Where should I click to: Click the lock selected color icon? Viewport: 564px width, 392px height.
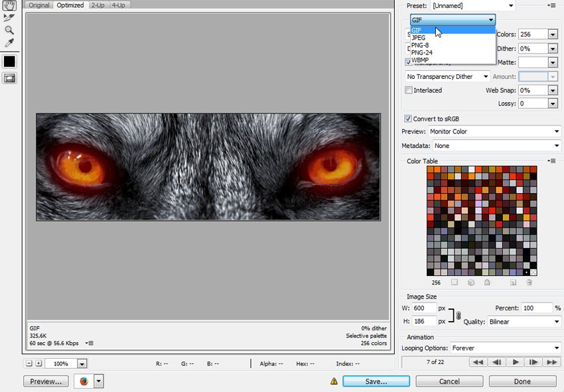click(487, 283)
